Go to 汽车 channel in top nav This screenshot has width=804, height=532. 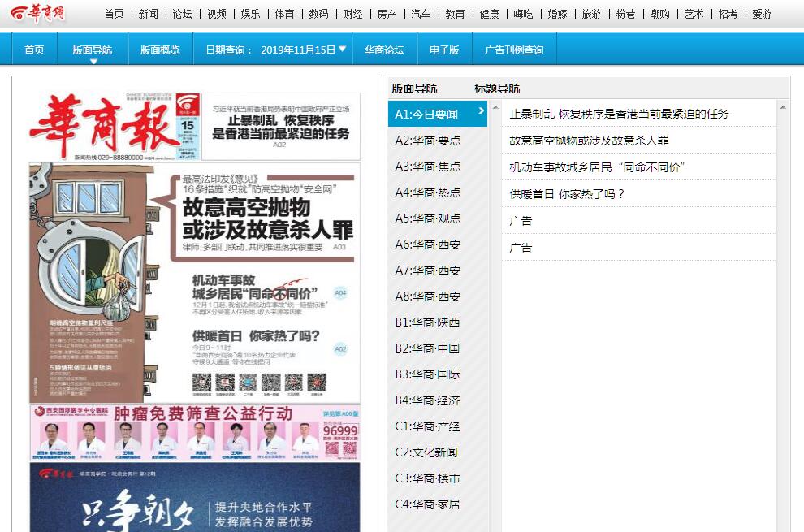(x=421, y=14)
